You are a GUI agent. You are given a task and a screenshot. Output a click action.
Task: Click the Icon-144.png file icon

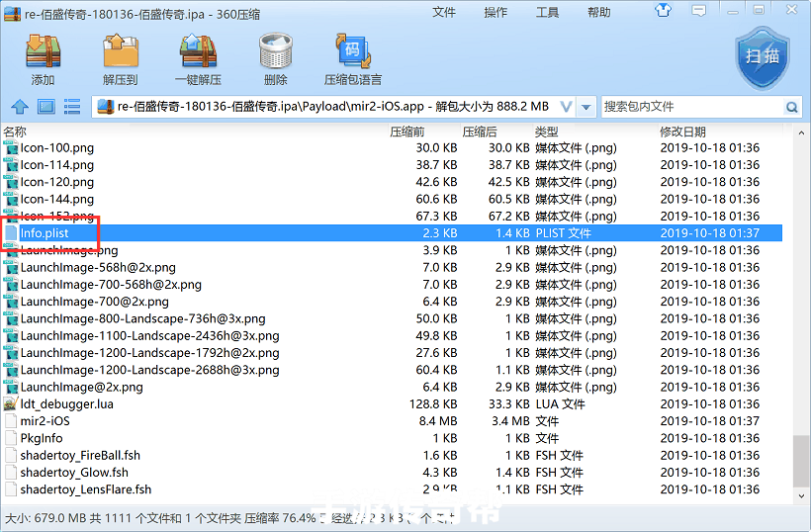[10, 199]
